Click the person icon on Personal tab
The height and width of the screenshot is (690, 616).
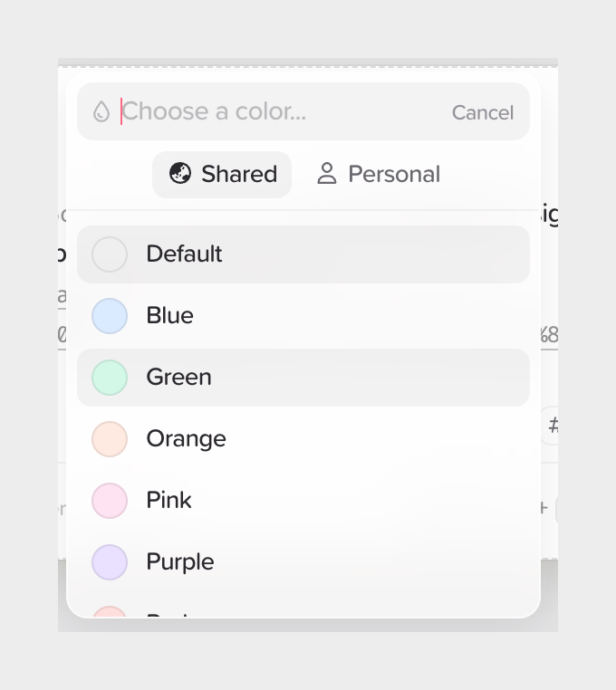[x=327, y=174]
